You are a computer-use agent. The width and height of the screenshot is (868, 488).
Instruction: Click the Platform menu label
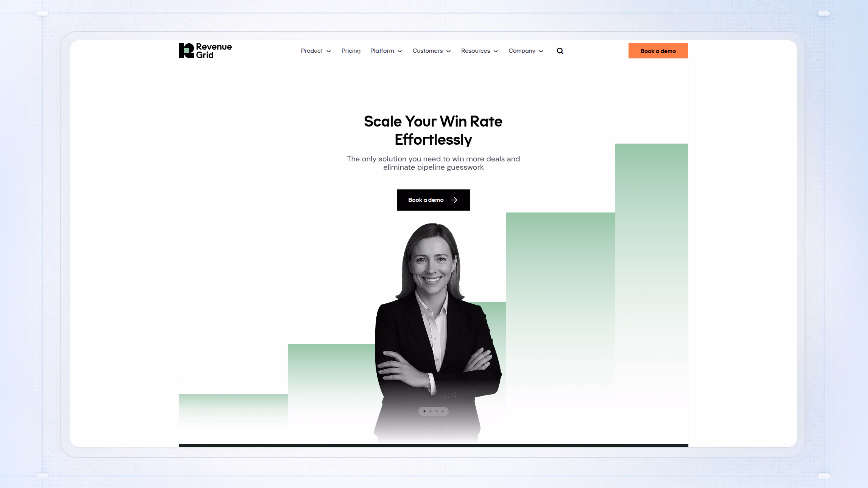click(x=382, y=51)
